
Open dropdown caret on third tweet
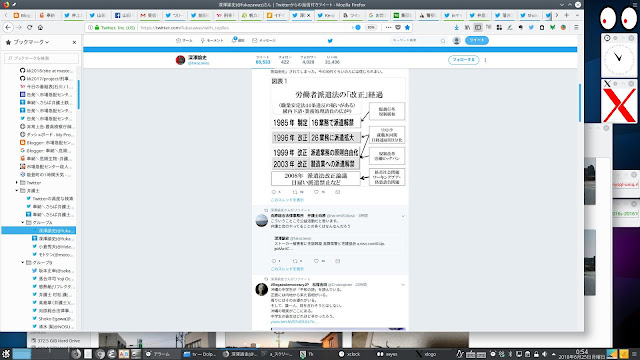tap(403, 284)
